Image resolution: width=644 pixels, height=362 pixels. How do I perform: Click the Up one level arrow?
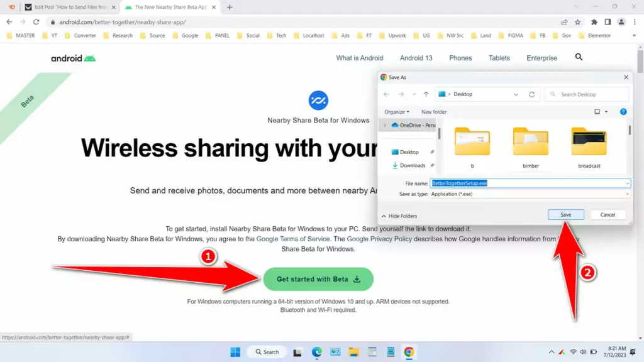[426, 94]
